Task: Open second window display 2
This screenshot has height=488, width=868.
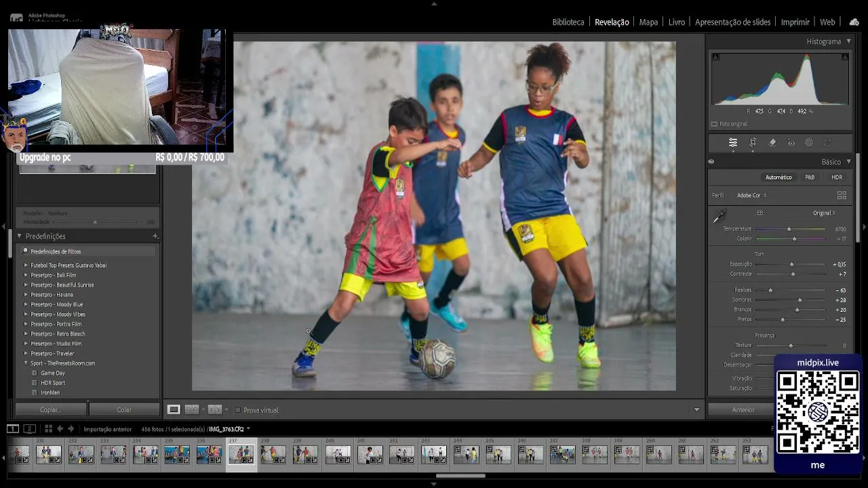Action: [x=29, y=428]
